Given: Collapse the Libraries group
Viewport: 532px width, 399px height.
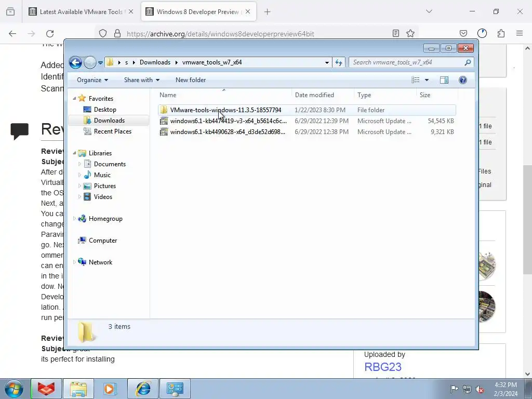Looking at the screenshot, I should coord(74,153).
